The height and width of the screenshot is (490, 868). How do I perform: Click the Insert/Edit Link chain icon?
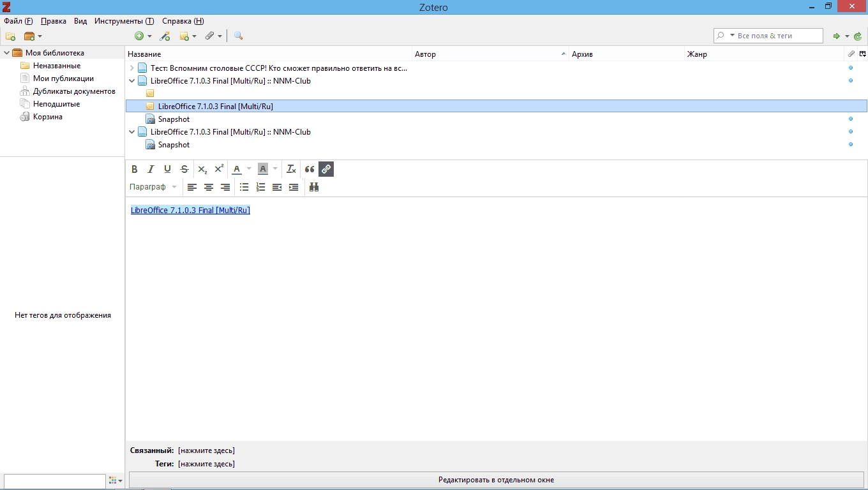[x=326, y=169]
